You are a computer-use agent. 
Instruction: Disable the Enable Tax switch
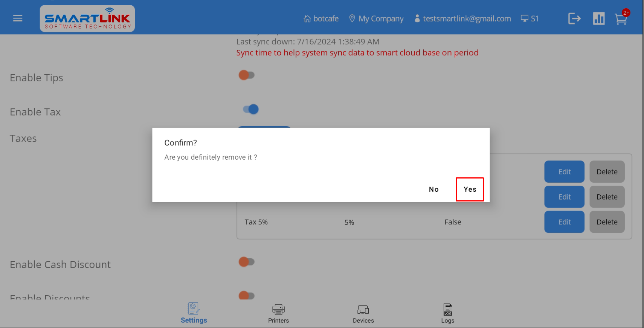coord(251,109)
